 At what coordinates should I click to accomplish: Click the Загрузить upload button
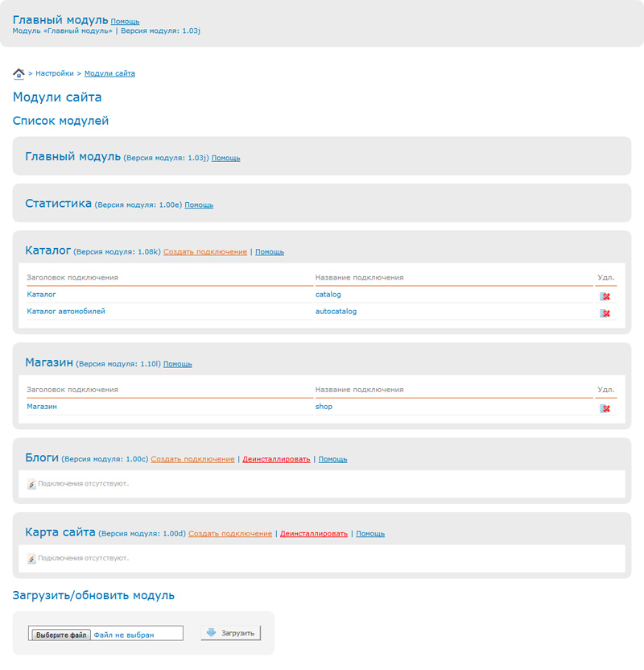(x=230, y=633)
